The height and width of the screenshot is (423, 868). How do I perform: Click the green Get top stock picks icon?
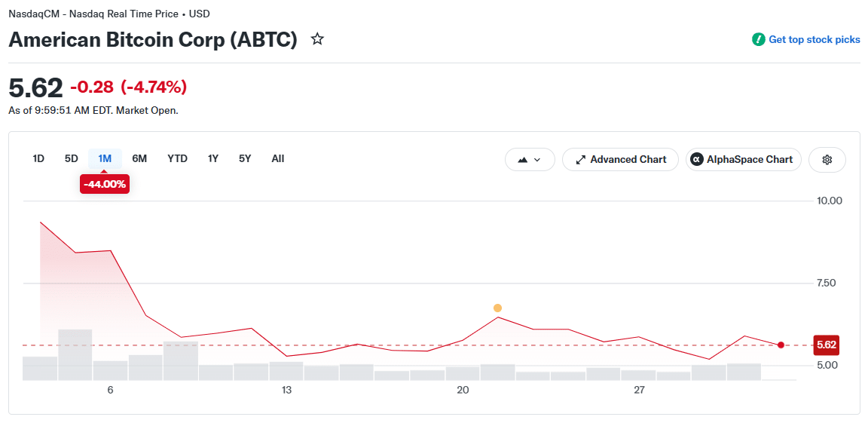[x=758, y=39]
